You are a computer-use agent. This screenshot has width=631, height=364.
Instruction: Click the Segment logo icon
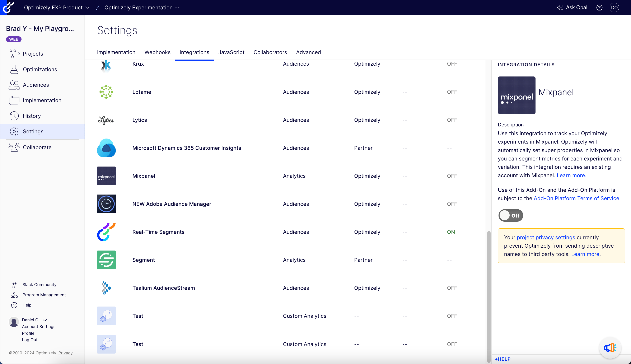coord(106,260)
